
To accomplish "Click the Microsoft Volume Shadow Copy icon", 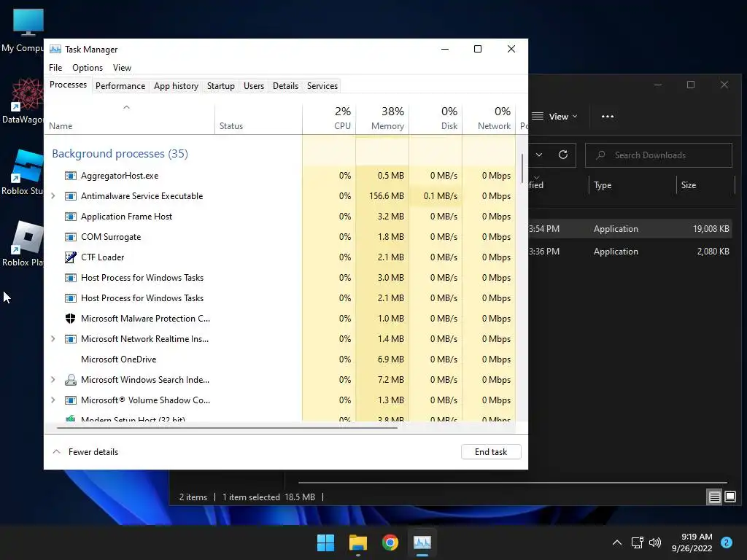I will click(71, 400).
